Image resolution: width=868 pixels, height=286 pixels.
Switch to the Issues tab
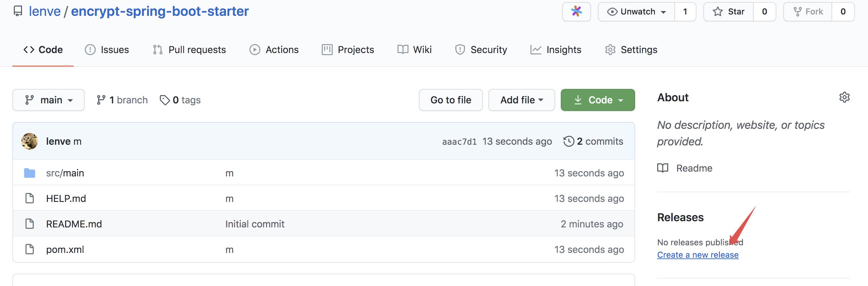(107, 50)
